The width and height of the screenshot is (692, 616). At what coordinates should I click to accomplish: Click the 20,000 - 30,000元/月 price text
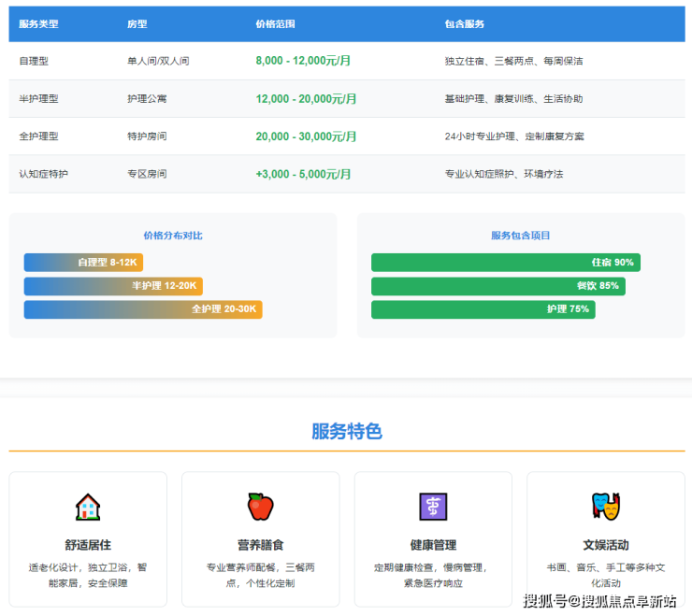coord(306,136)
